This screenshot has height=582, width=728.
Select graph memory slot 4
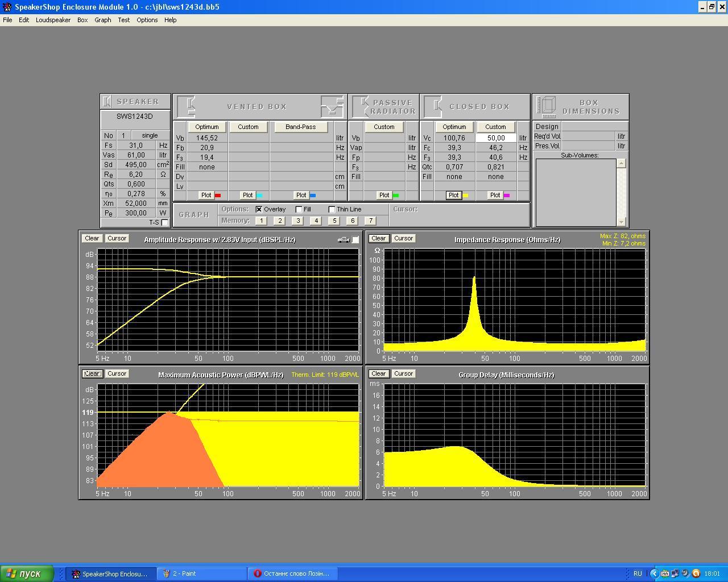coord(316,221)
